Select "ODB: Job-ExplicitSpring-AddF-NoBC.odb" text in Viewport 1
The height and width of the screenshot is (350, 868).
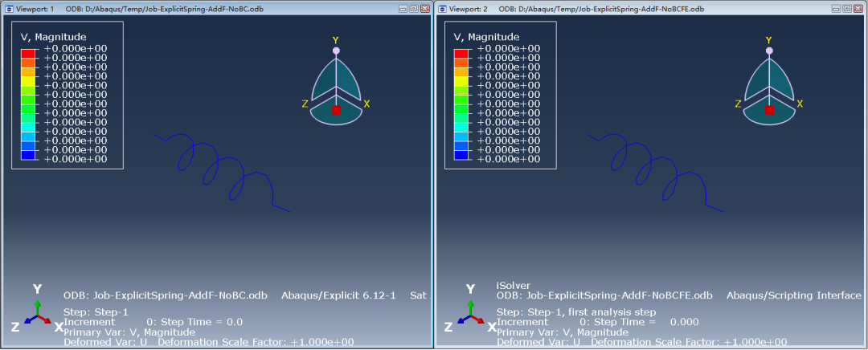[x=166, y=295]
